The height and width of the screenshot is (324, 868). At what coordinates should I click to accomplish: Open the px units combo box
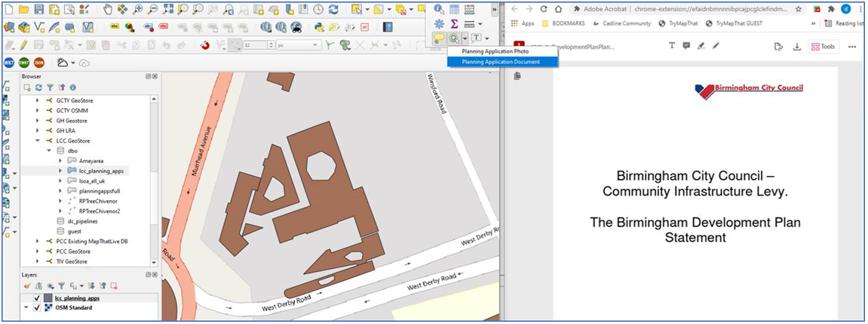pos(299,45)
